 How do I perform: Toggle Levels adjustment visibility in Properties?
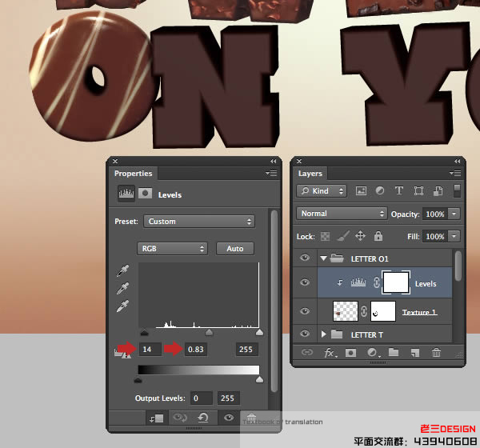point(229,418)
